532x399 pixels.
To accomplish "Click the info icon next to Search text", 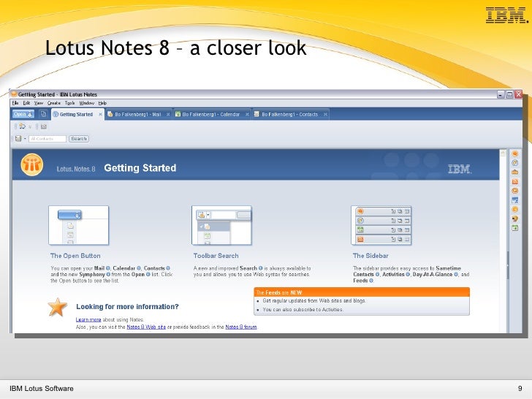I will (x=261, y=268).
